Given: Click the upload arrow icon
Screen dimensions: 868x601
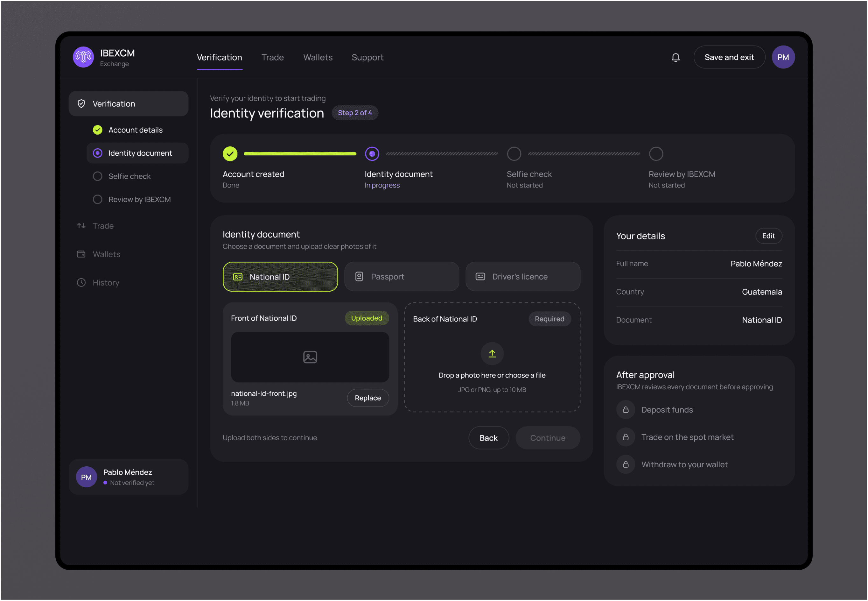Looking at the screenshot, I should 492,353.
